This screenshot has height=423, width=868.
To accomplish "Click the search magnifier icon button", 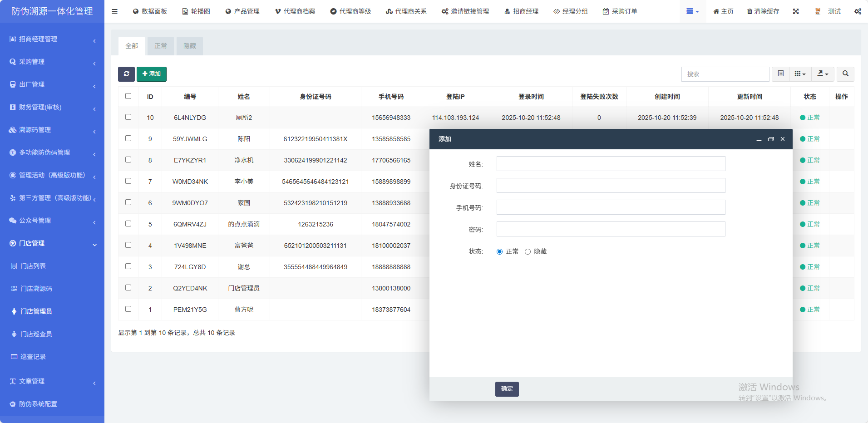I will pyautogui.click(x=845, y=74).
